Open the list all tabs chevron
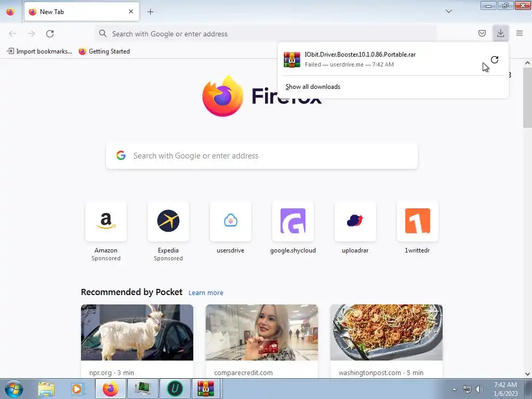The height and width of the screenshot is (399, 532). (x=448, y=11)
